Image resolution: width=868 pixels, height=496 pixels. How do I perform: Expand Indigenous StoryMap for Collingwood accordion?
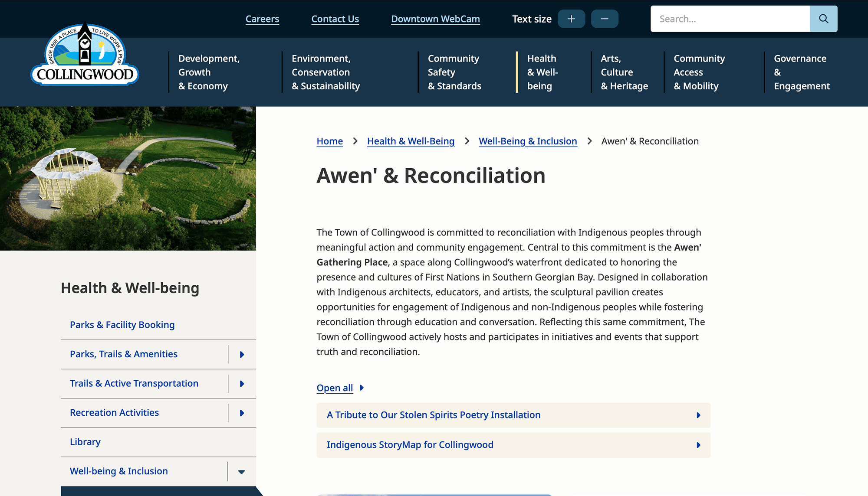click(x=513, y=445)
